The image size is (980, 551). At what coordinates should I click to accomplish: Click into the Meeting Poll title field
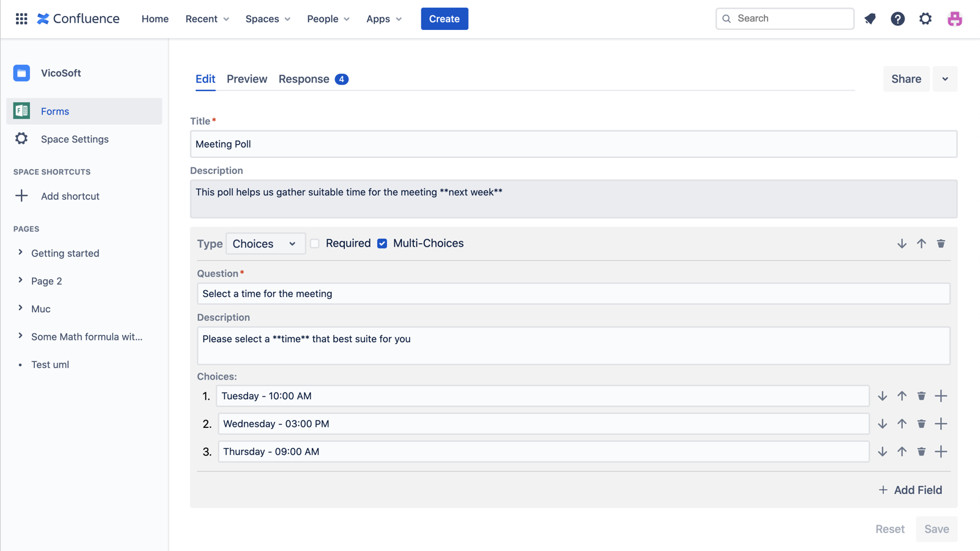tap(573, 144)
